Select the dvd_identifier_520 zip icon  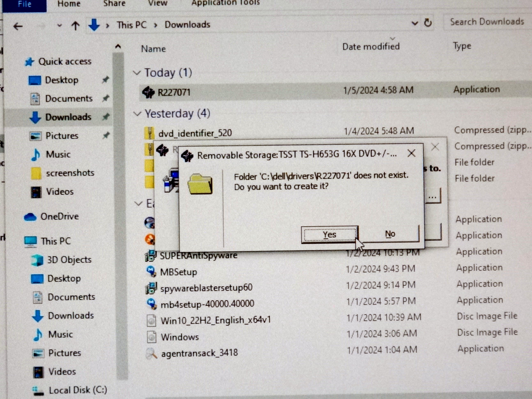[149, 133]
